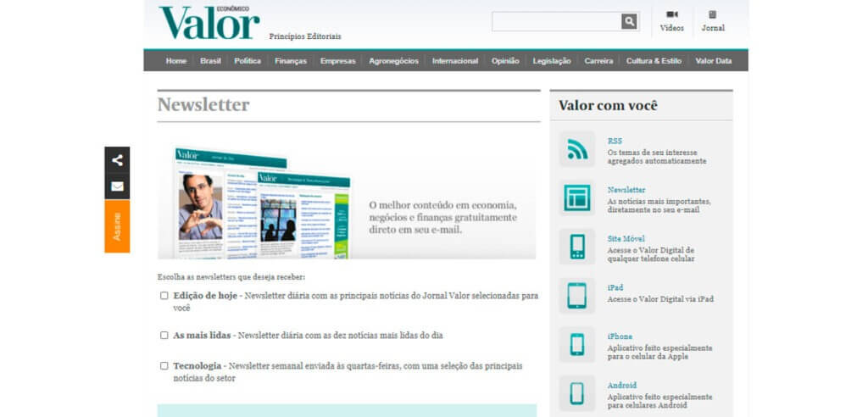Open the Internacional menu item
This screenshot has height=417, width=868.
455,61
